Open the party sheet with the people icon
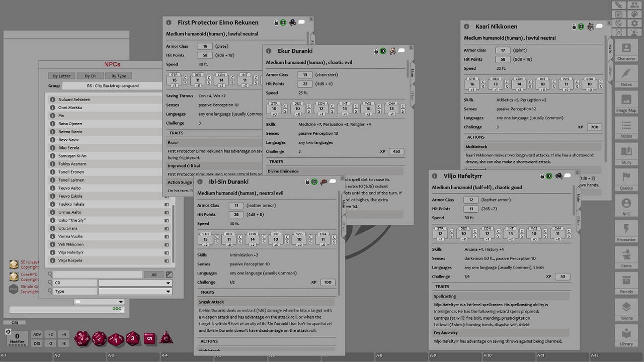 point(634,6)
